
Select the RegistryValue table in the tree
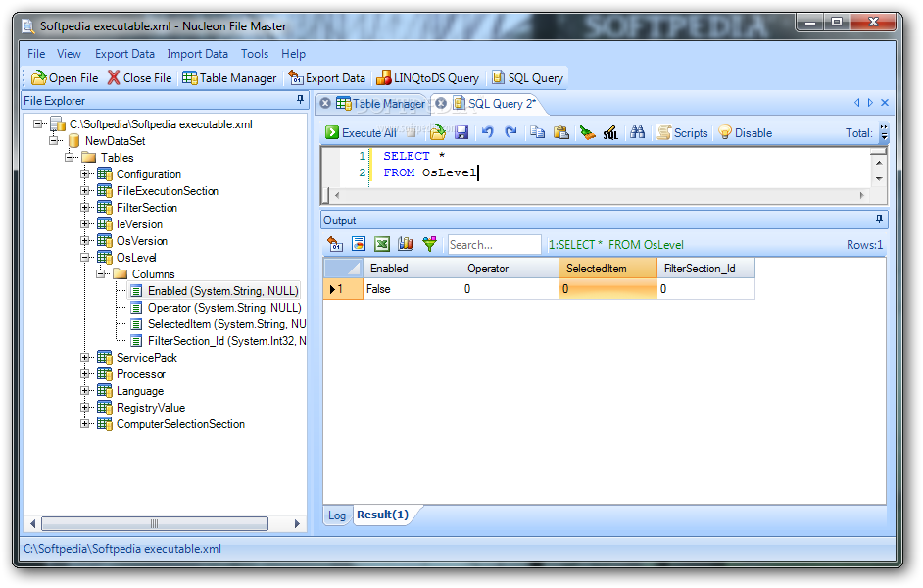[151, 408]
